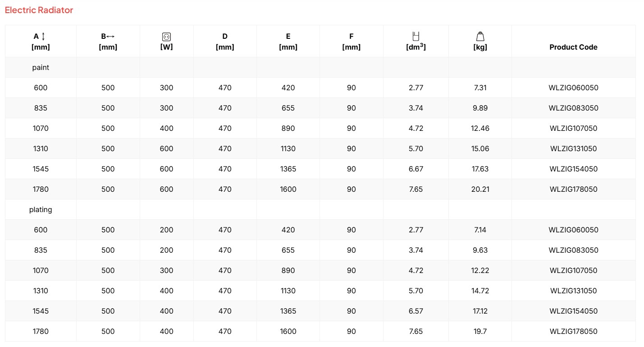Select the paint section row label
The image size is (644, 347).
coord(41,67)
